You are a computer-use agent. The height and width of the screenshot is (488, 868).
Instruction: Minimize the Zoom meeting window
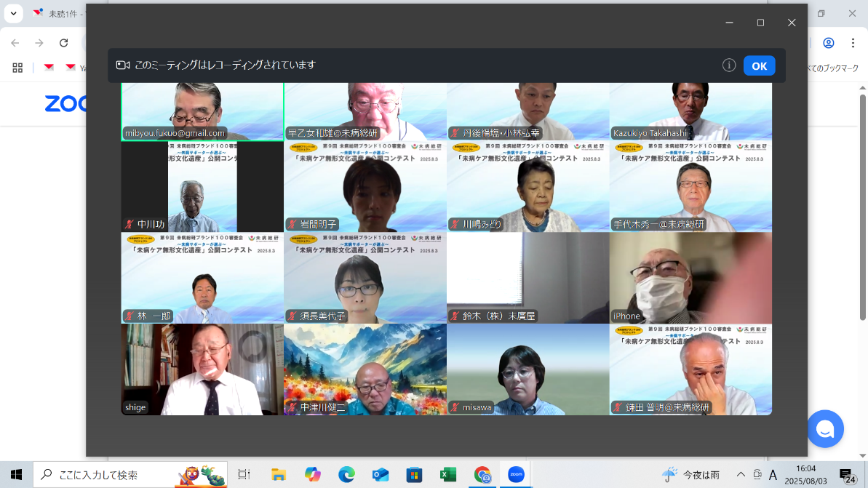(730, 23)
